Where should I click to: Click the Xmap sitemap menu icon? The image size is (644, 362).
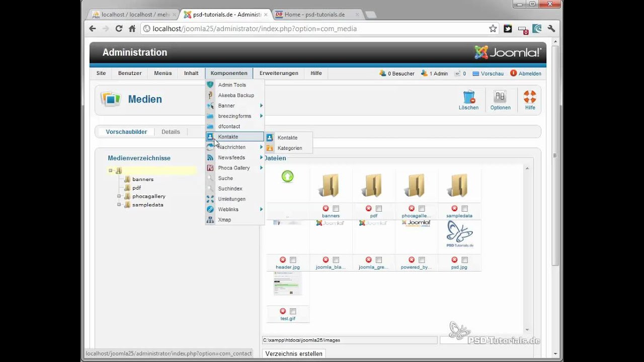(x=210, y=220)
